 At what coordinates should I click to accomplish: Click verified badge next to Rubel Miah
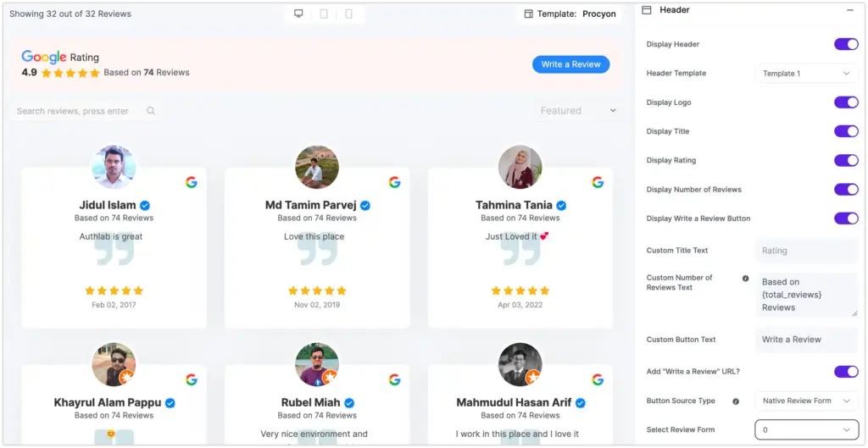[348, 402]
